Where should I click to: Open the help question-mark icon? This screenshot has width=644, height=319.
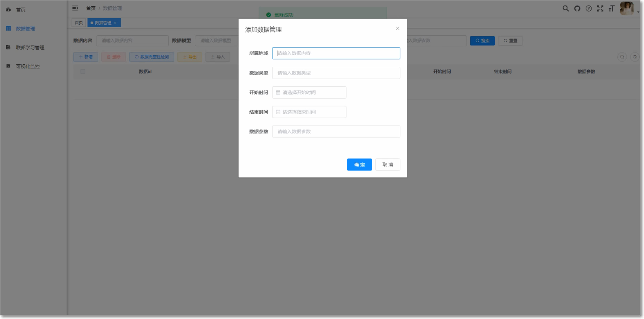(588, 8)
